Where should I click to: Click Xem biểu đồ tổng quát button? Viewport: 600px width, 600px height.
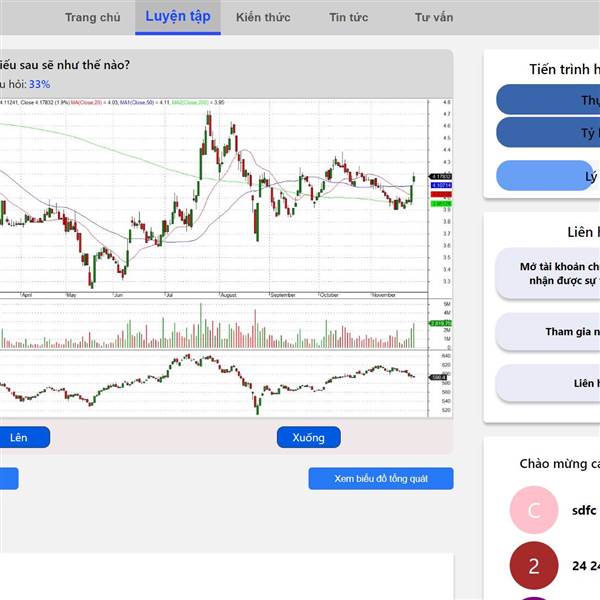[381, 478]
